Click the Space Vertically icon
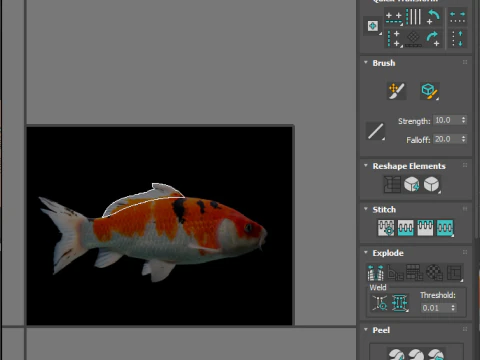 tap(457, 39)
